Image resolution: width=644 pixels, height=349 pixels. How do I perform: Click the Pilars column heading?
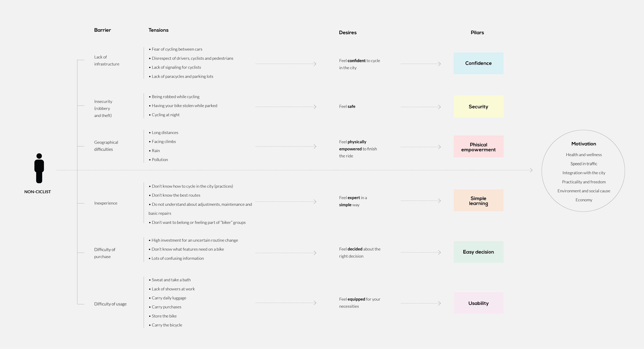477,33
